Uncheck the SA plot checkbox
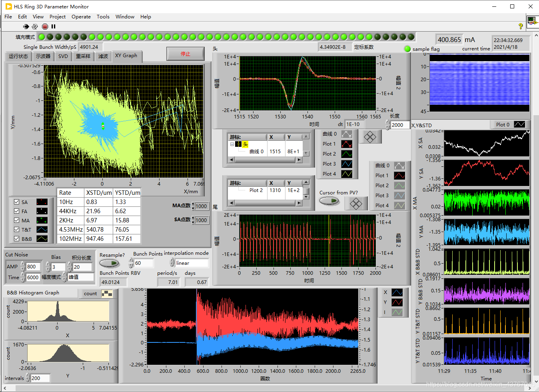The height and width of the screenshot is (392, 539). [x=17, y=202]
